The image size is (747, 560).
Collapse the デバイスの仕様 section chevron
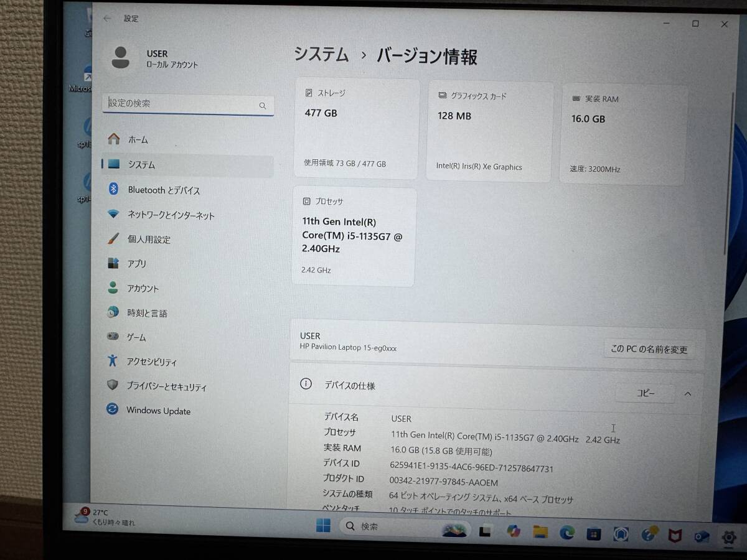pos(688,394)
